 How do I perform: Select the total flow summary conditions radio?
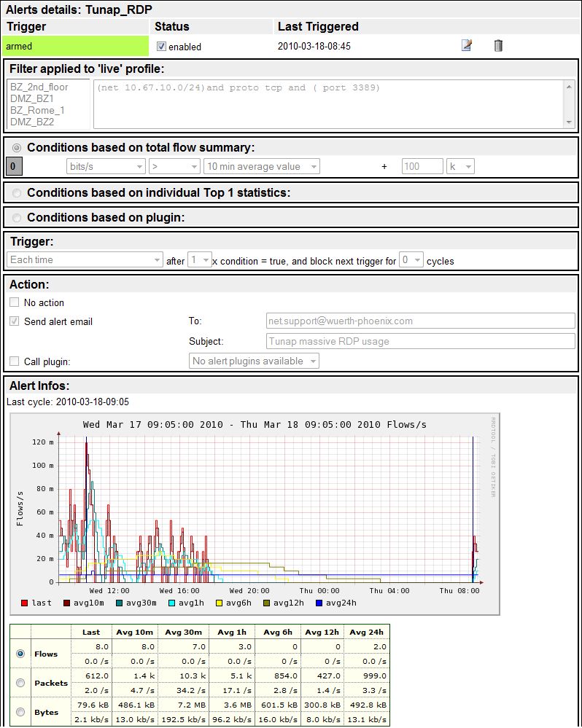17,148
